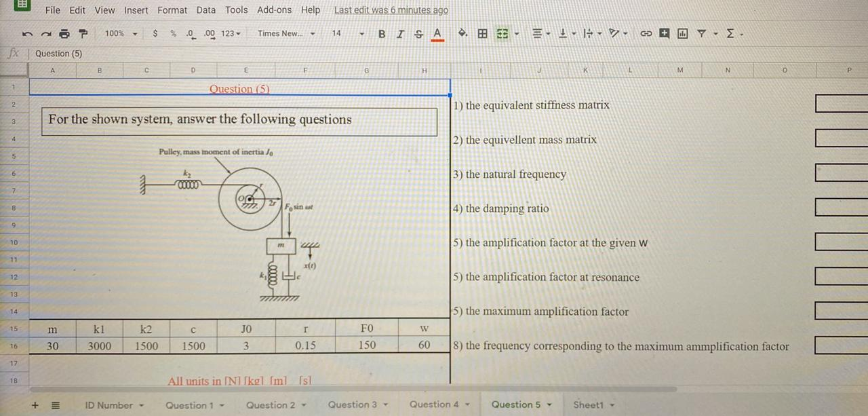Toggle bold formatting
The height and width of the screenshot is (416, 868).
pyautogui.click(x=382, y=33)
